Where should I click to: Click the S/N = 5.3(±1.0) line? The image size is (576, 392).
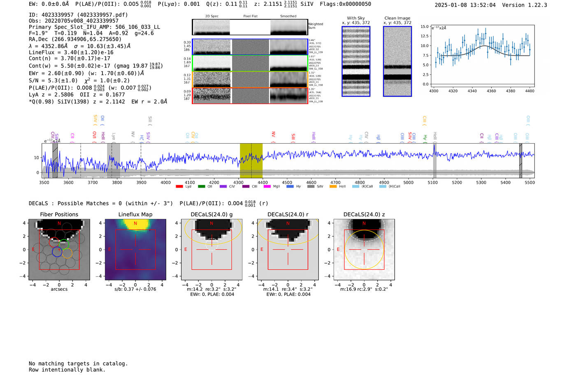[x=79, y=81]
